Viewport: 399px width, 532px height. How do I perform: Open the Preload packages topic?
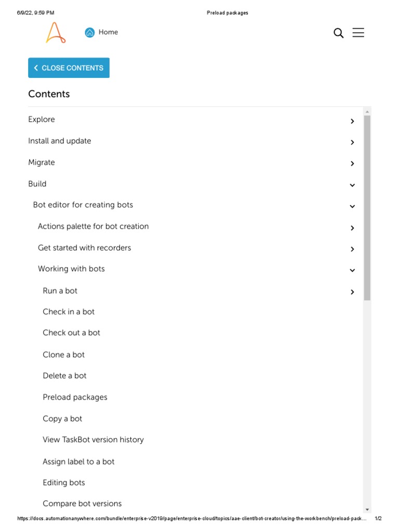coord(75,397)
